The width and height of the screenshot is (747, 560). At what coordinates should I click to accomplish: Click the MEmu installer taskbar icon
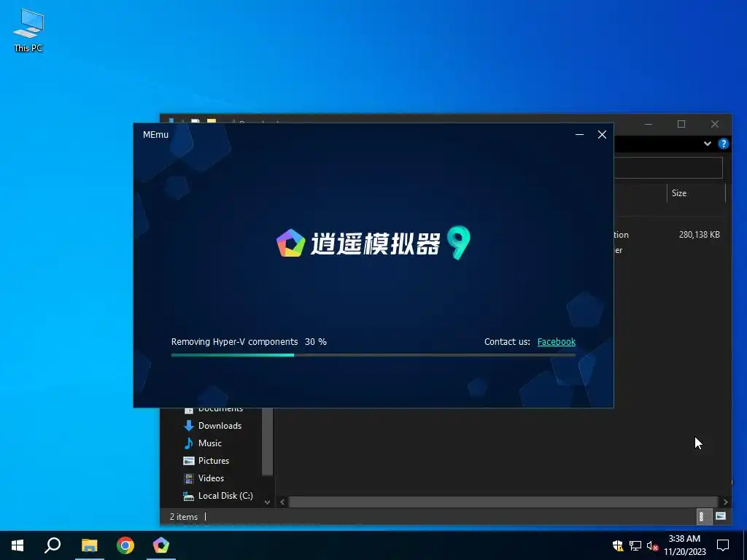[161, 545]
